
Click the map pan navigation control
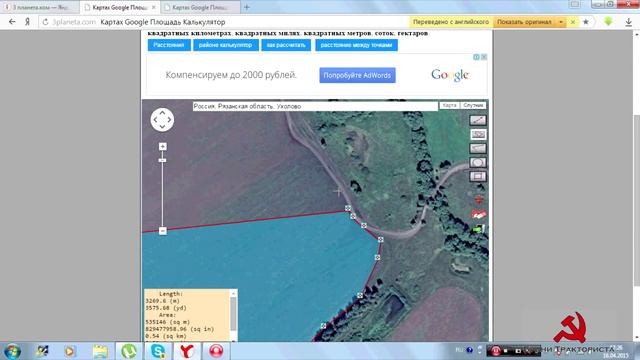(x=162, y=120)
